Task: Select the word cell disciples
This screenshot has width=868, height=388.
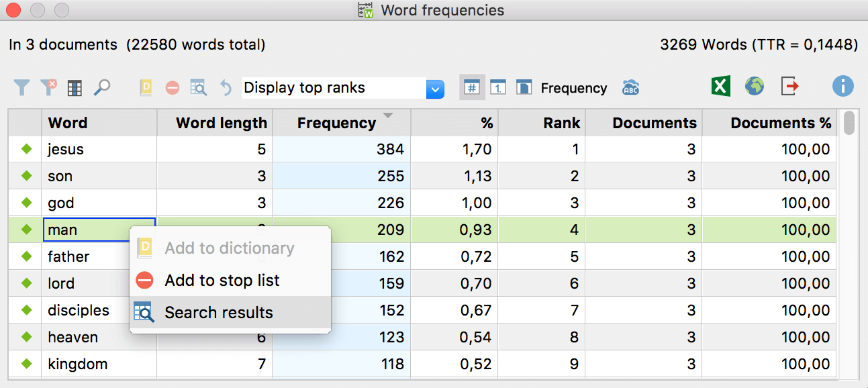Action: [86, 310]
